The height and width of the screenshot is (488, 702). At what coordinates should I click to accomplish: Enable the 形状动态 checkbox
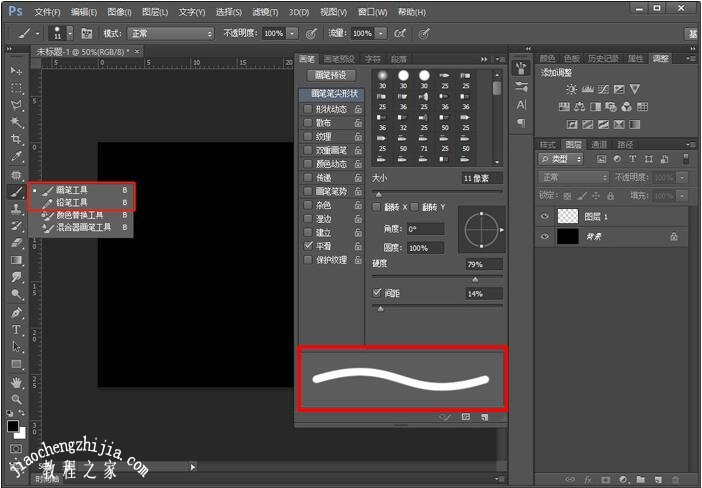tap(308, 109)
